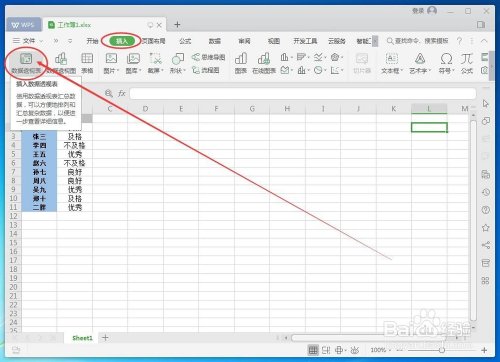Expand the pie chart type dropdown
This screenshot has height=362, width=500.
pos(325,70)
